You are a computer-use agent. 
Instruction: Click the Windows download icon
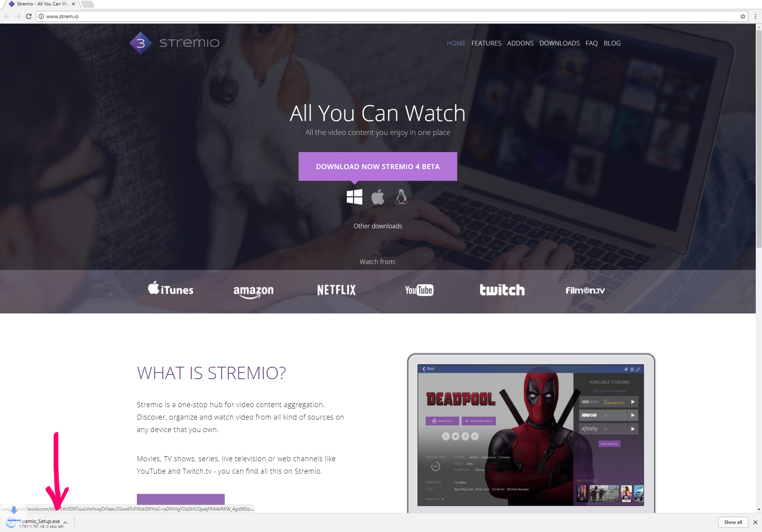tap(354, 197)
